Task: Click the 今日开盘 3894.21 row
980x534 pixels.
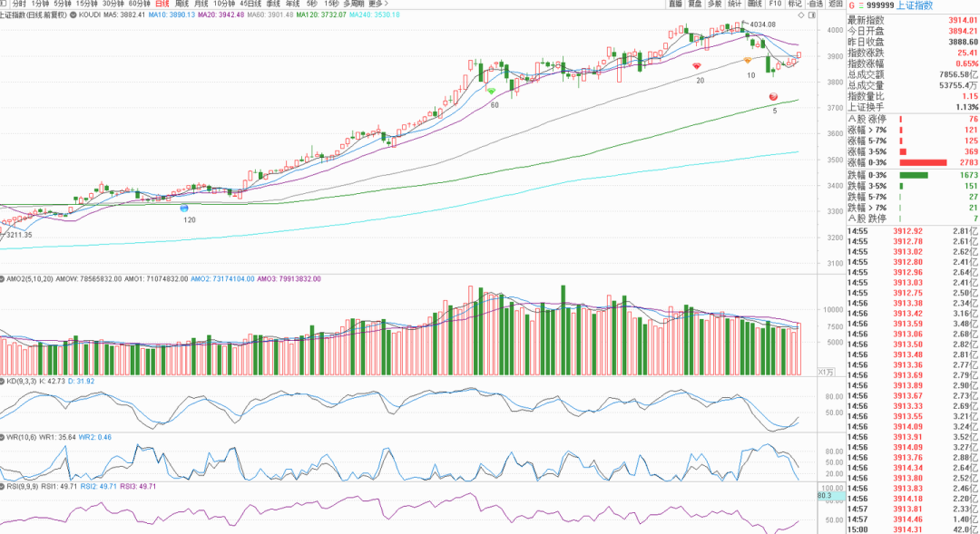Action: point(913,31)
